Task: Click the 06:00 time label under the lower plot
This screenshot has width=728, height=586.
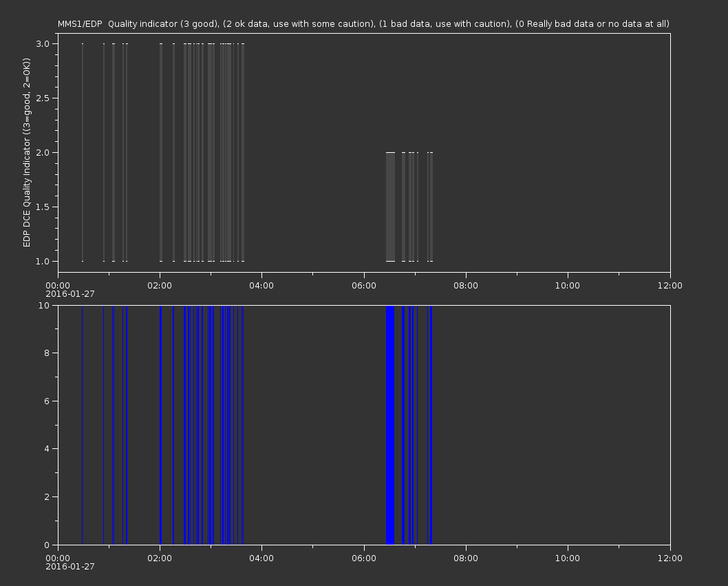Action: (x=363, y=558)
